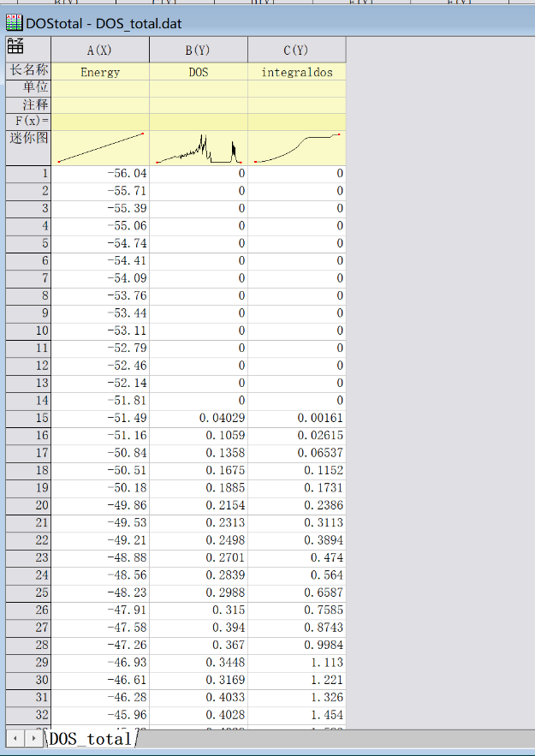
Task: Click the horizontal scrollbar beside sheet tab
Action: [334, 737]
